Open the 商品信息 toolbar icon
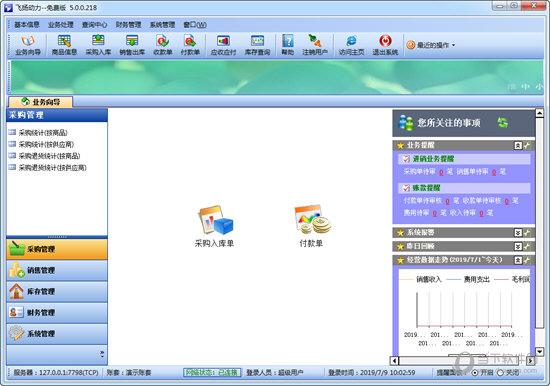The image size is (550, 386). [x=64, y=45]
